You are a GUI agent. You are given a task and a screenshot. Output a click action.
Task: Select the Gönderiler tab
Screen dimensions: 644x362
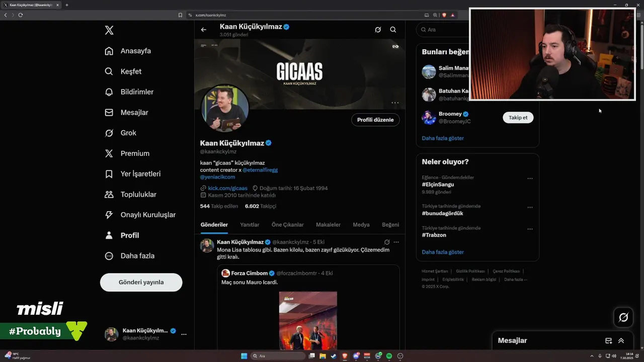[214, 225]
